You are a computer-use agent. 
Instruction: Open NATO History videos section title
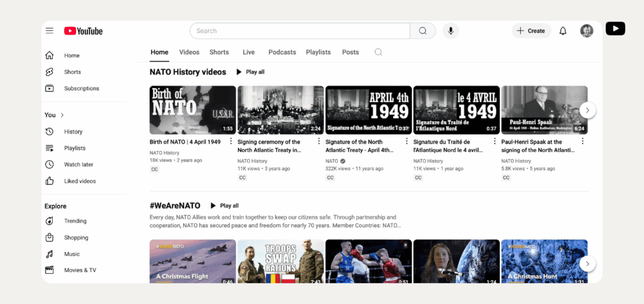click(x=187, y=72)
